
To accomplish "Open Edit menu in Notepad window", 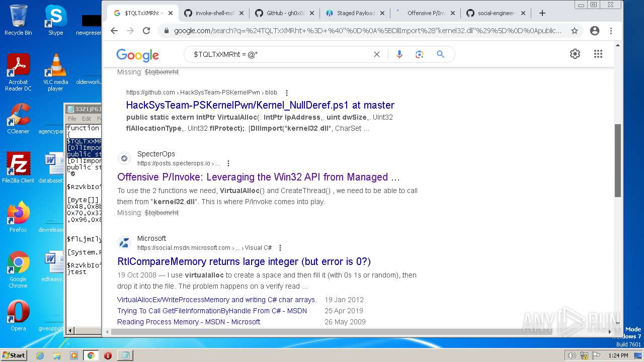I will [x=86, y=119].
